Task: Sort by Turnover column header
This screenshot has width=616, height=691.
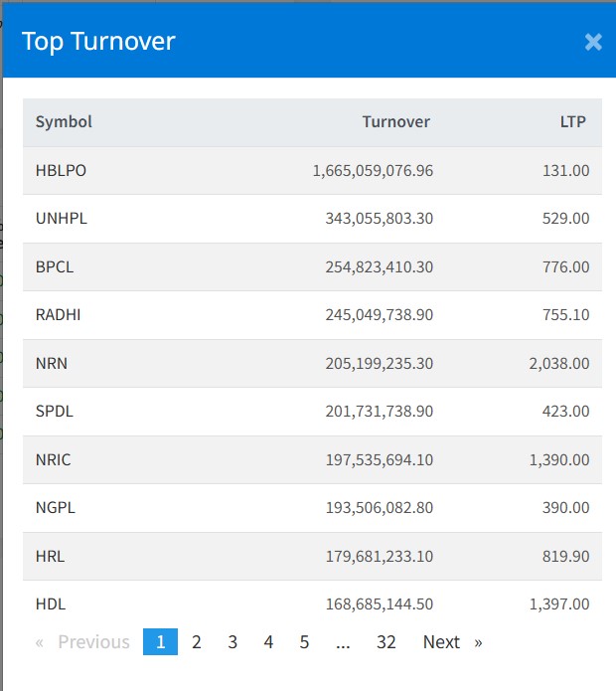Action: (x=395, y=122)
